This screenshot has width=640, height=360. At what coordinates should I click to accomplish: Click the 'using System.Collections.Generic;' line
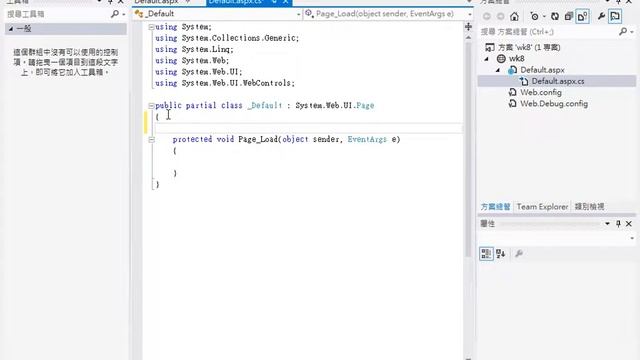(x=227, y=38)
